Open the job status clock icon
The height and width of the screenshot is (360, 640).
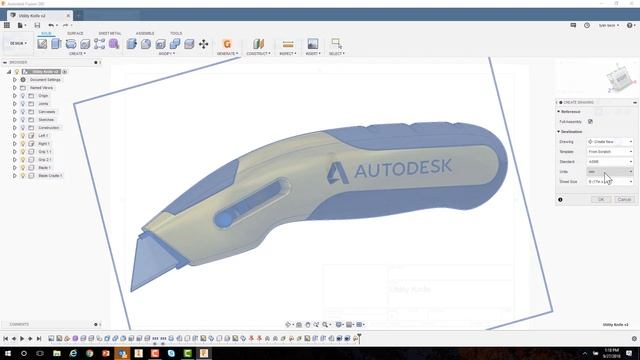(587, 25)
